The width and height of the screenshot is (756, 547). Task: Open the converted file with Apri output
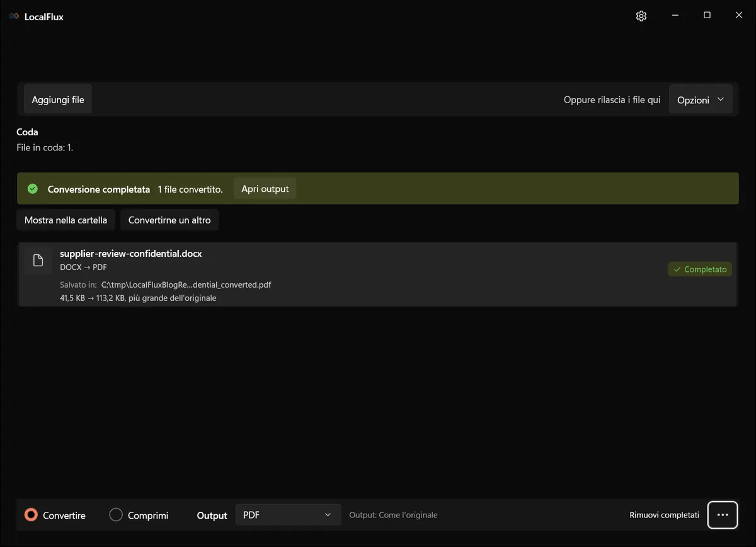point(265,189)
